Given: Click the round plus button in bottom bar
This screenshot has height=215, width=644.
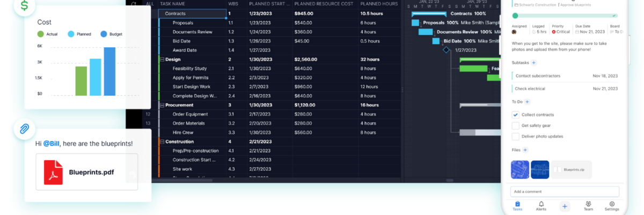Looking at the screenshot, I should pos(565,206).
